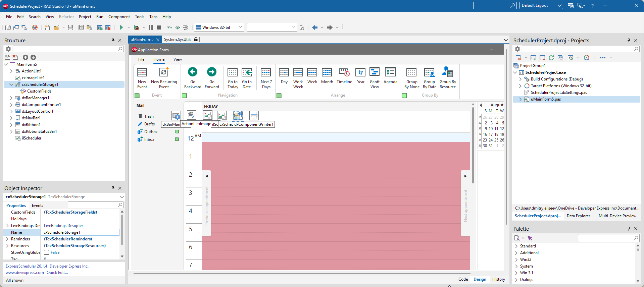
Task: Switch to the Events tab in Object Inspector
Action: [x=38, y=206]
